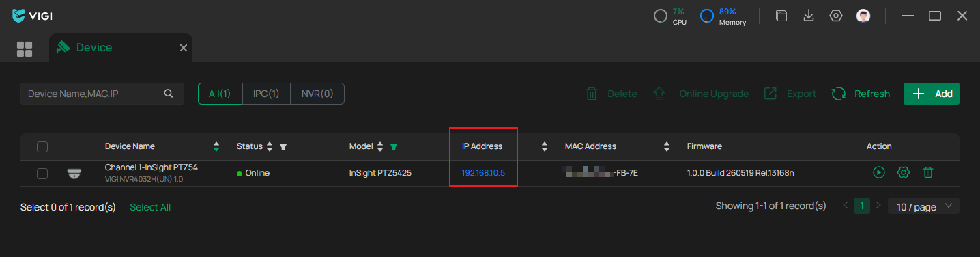
Task: Open the downloads icon in title bar
Action: (x=809, y=16)
